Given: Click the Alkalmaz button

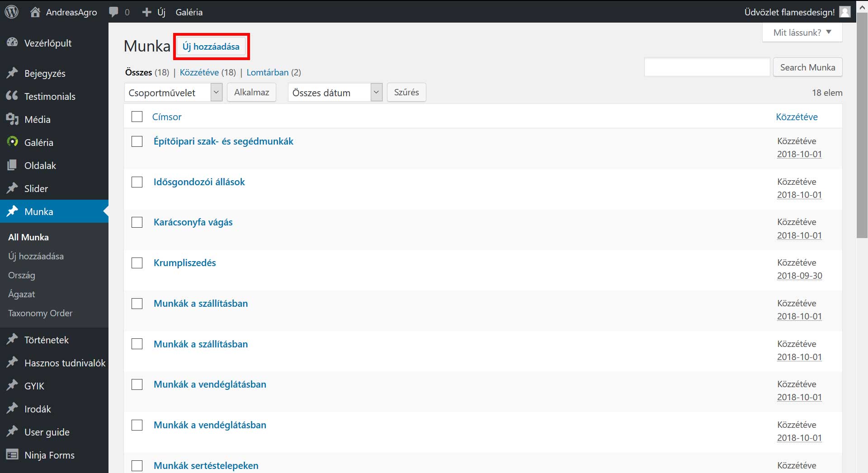Looking at the screenshot, I should tap(251, 92).
